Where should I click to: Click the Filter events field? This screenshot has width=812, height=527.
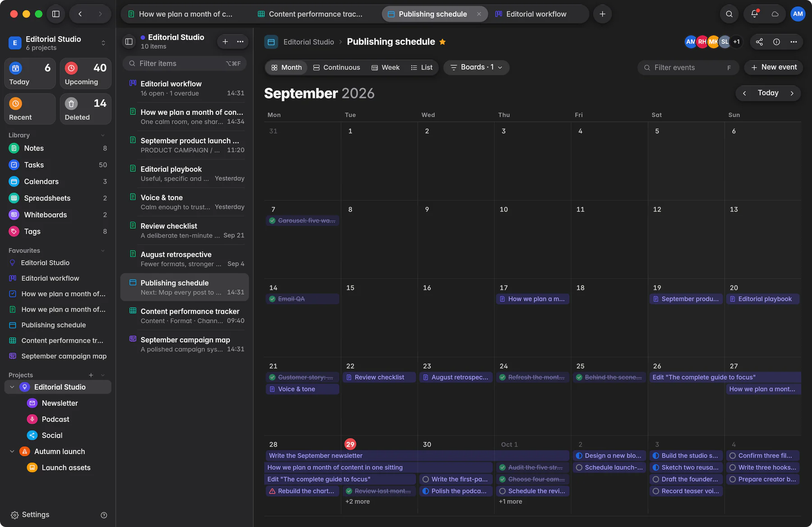688,68
